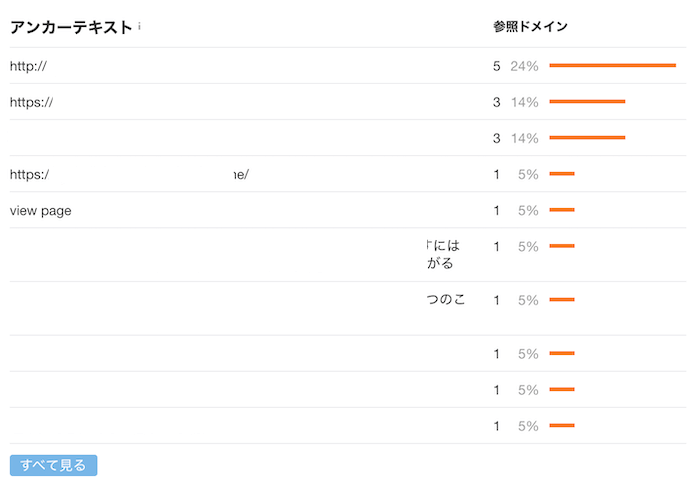
Task: Select the https:// anchor text row
Action: click(x=348, y=102)
